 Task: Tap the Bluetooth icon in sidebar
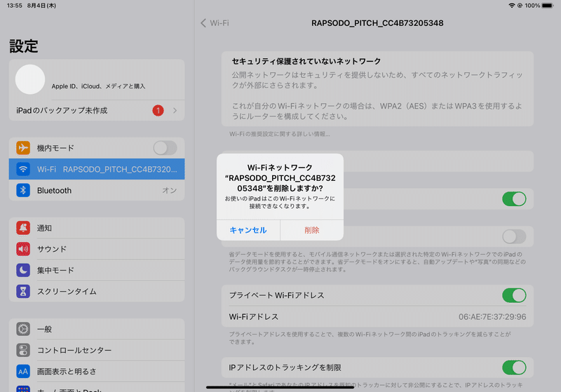click(x=23, y=190)
